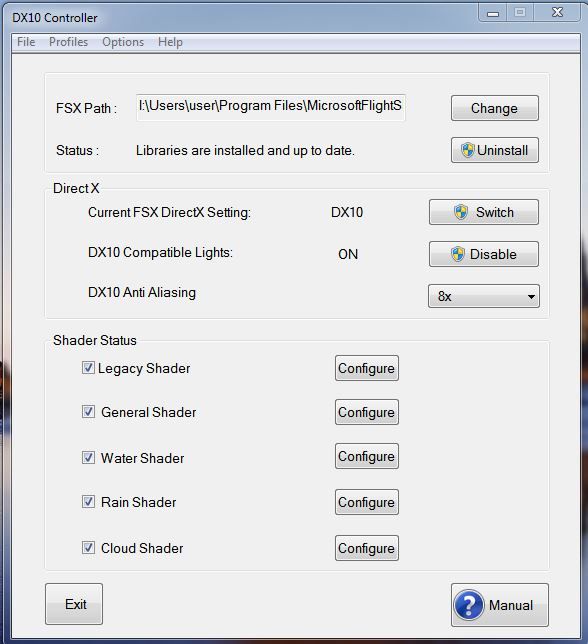Screen dimensions: 588x644
Task: Click the shield icon on Switch button
Action: [x=461, y=212]
